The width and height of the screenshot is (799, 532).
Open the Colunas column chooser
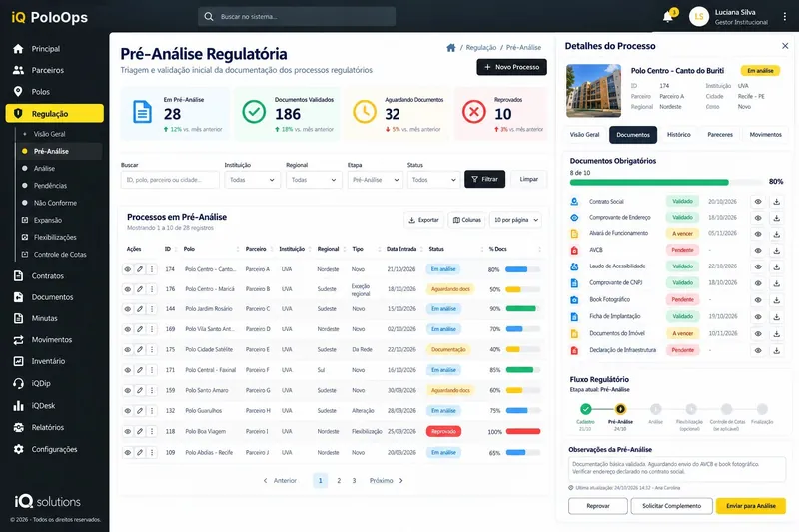point(466,220)
